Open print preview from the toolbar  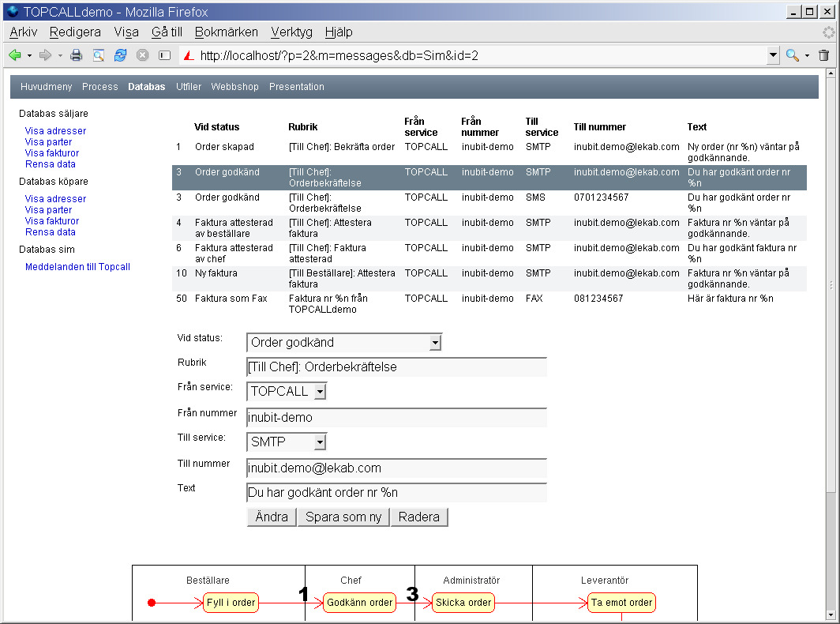[99, 55]
